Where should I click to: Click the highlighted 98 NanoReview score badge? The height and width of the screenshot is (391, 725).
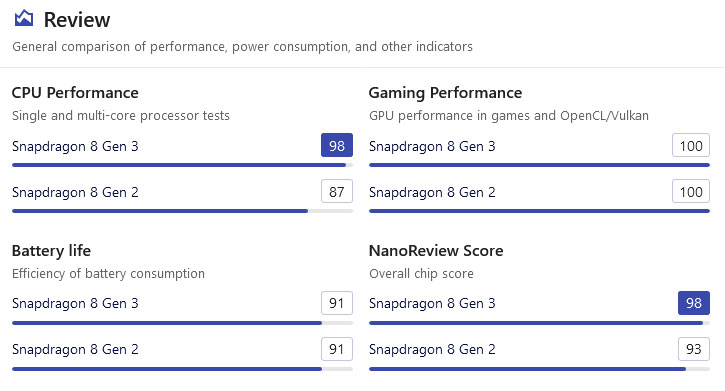[694, 303]
